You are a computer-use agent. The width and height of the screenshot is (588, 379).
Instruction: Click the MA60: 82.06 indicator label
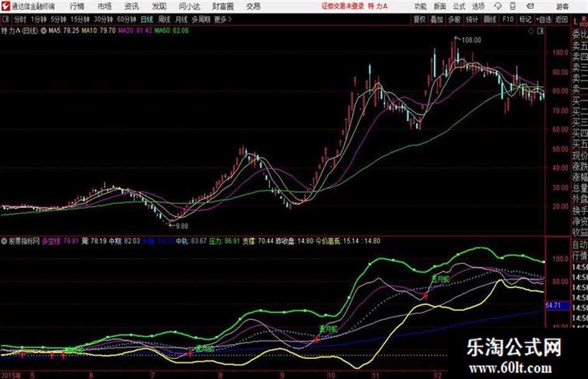(172, 30)
